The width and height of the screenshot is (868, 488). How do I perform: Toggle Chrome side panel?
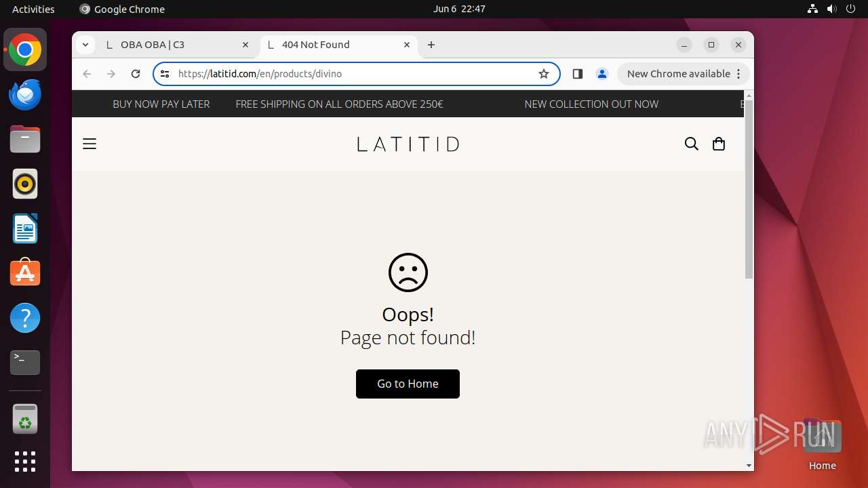(x=578, y=74)
